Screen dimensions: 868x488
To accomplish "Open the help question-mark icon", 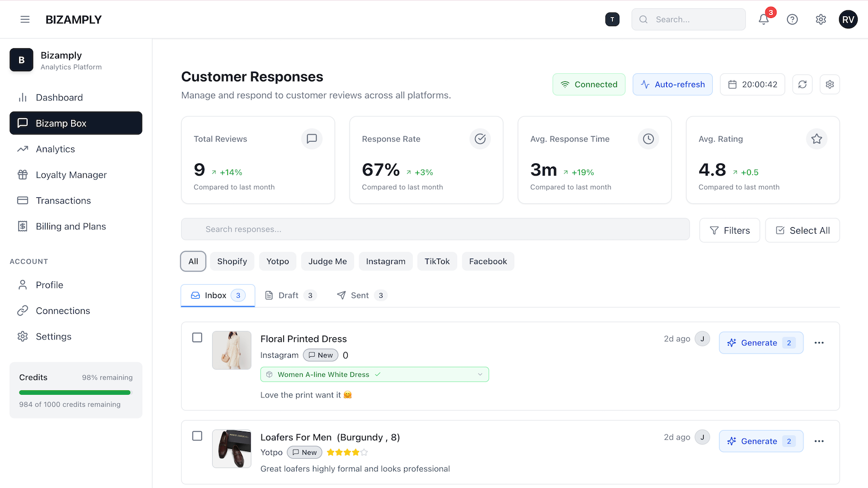I will point(792,19).
